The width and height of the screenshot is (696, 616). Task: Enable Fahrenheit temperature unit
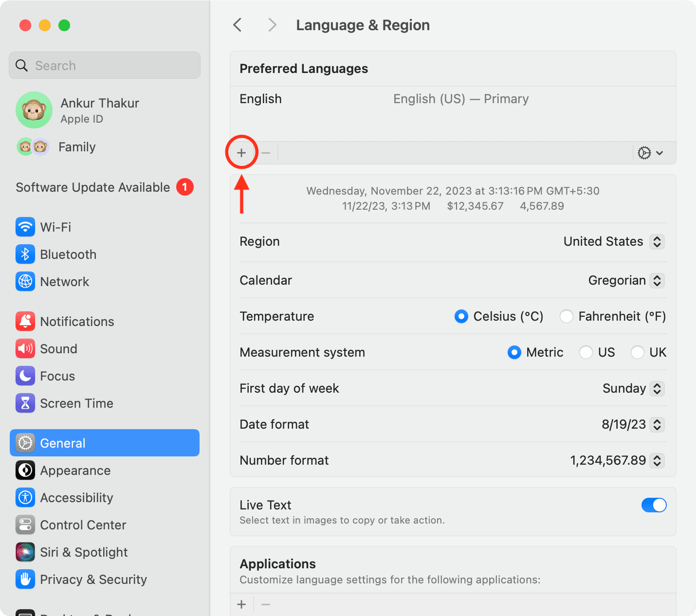566,316
